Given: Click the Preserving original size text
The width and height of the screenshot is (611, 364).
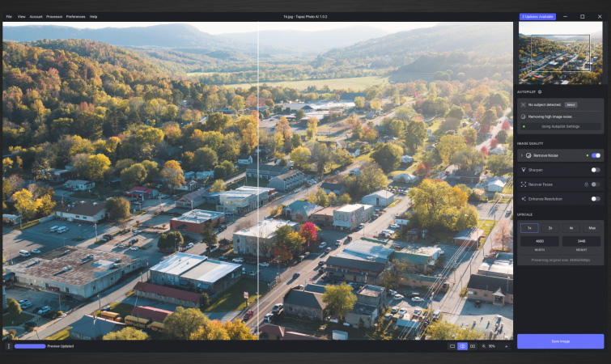Looking at the screenshot, I should point(560,260).
